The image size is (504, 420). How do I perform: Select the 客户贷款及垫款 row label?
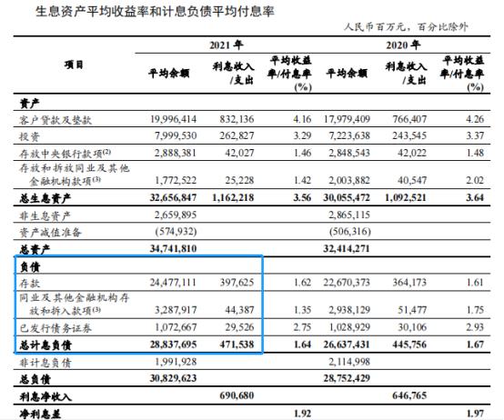[55, 120]
